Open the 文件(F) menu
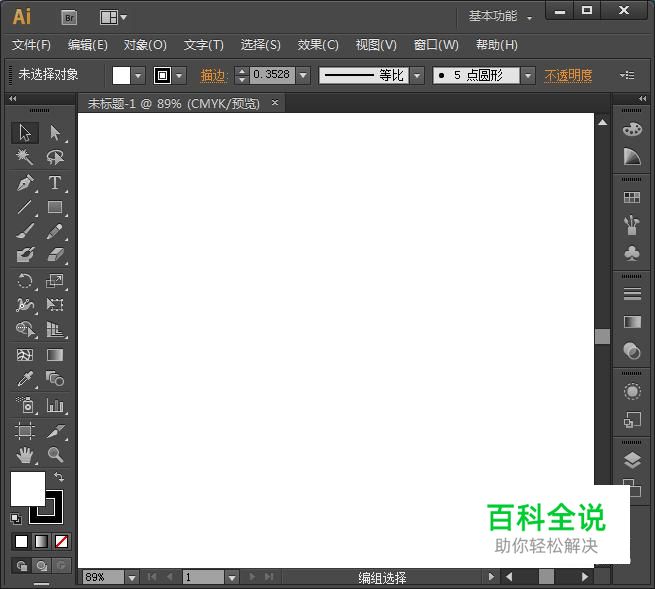The image size is (655, 589). tap(31, 45)
